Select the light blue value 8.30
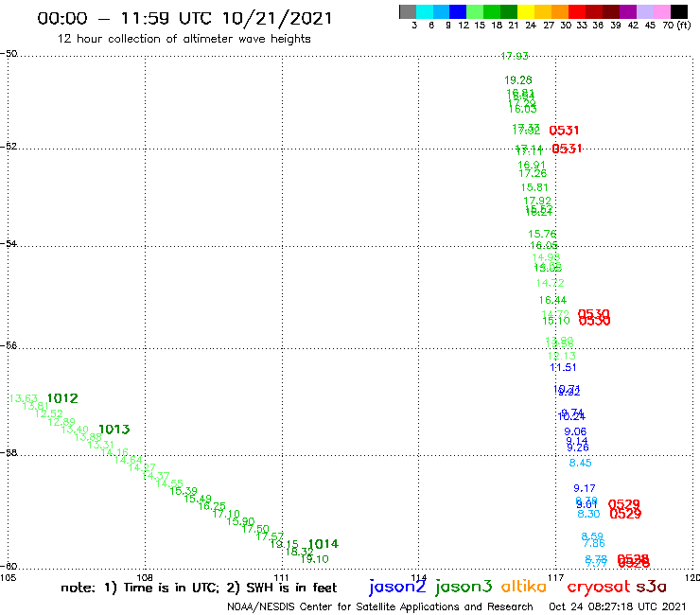The image size is (700, 615). (588, 514)
